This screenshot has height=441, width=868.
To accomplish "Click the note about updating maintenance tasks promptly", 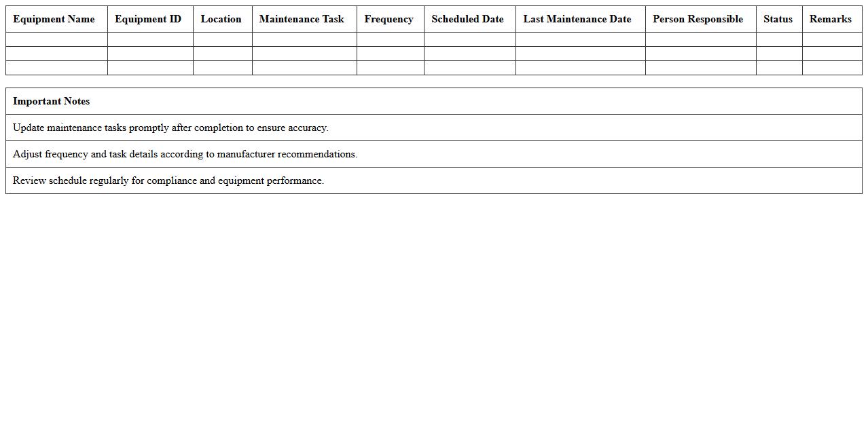I will point(170,128).
